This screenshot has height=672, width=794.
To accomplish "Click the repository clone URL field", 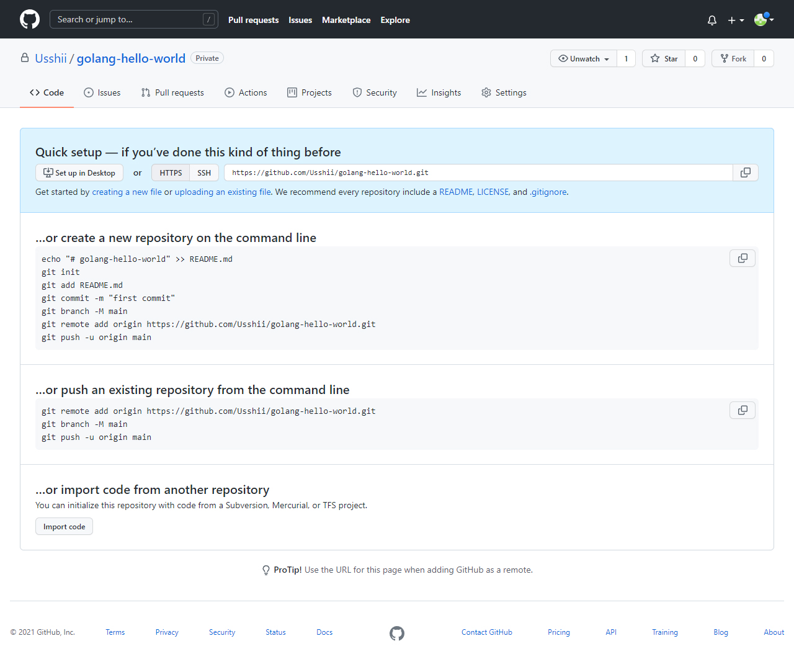I will [478, 172].
